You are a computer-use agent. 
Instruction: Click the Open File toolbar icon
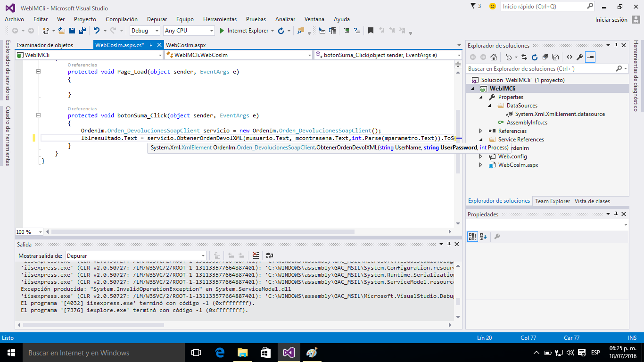click(x=61, y=31)
